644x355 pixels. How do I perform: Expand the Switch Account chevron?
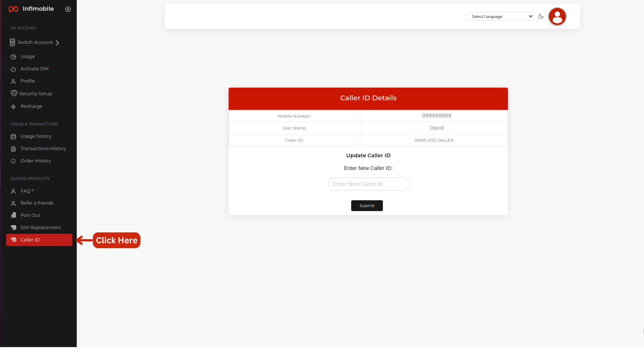click(x=57, y=43)
